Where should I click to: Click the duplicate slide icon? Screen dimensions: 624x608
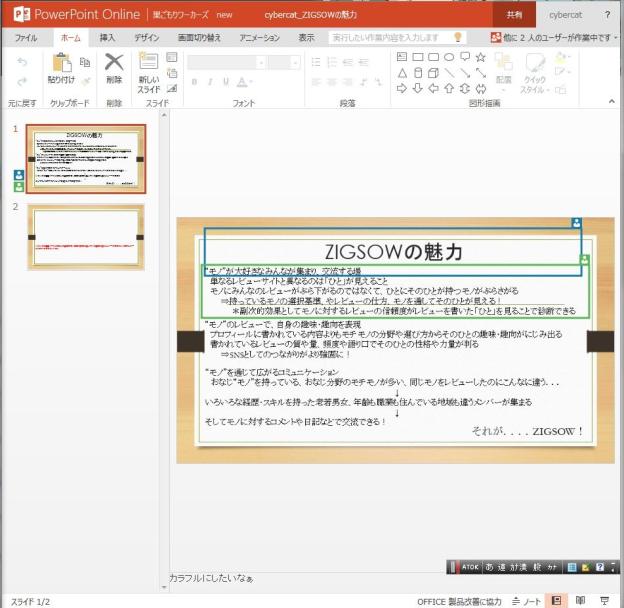pos(172,73)
